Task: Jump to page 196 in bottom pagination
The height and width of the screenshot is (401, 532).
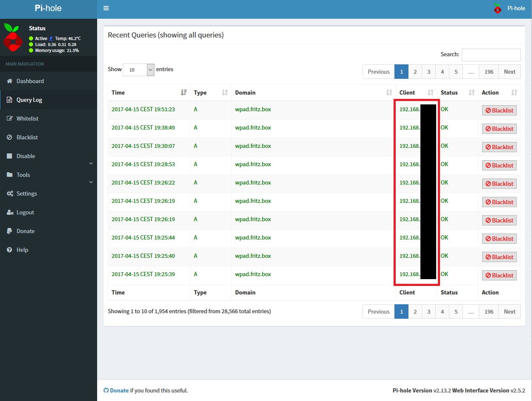Action: click(x=489, y=312)
